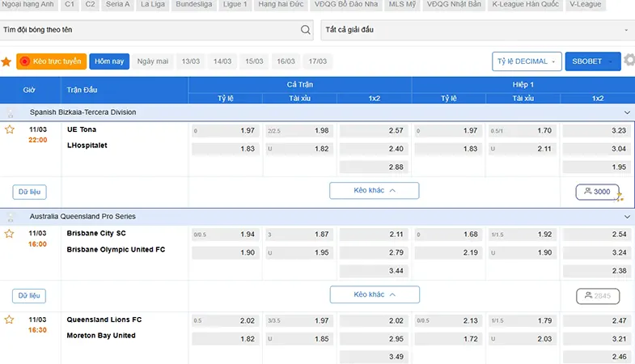Click the Brisbane Olympic United FC team name
The image size is (635, 364).
[116, 249]
